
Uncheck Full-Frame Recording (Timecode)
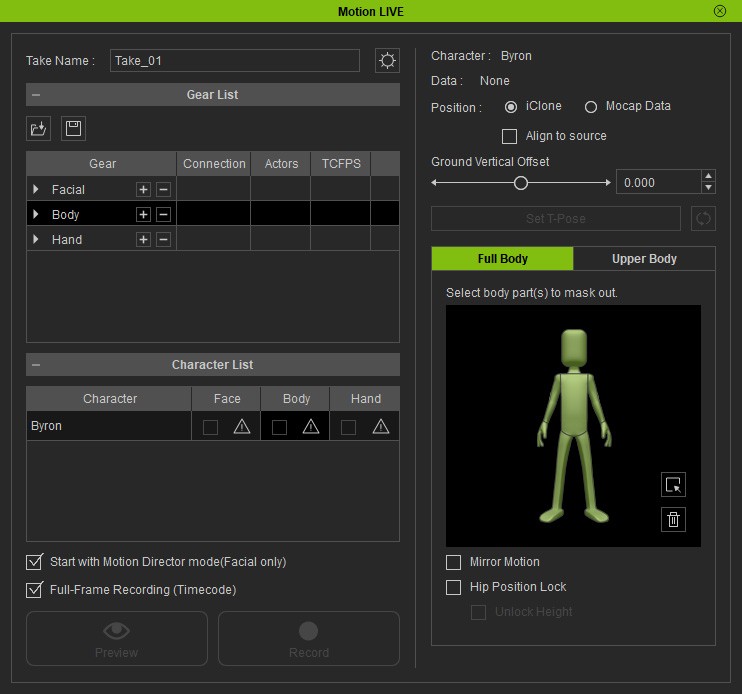pos(34,590)
